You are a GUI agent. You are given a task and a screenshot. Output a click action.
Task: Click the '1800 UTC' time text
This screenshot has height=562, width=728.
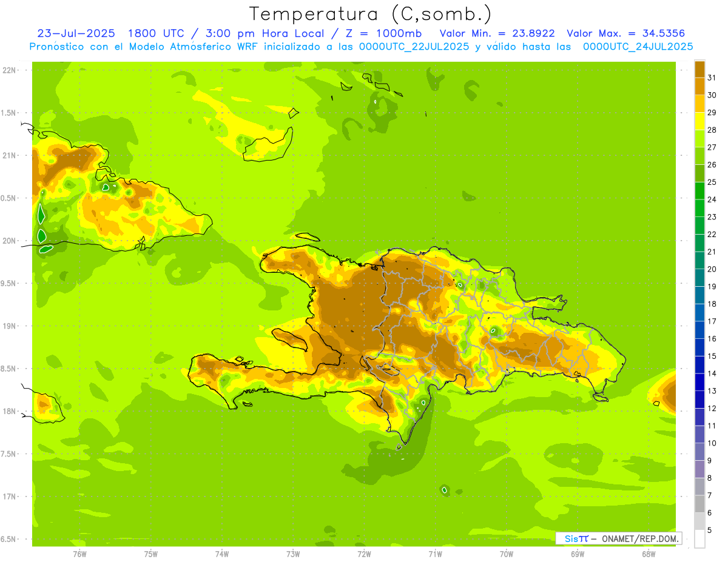click(155, 33)
